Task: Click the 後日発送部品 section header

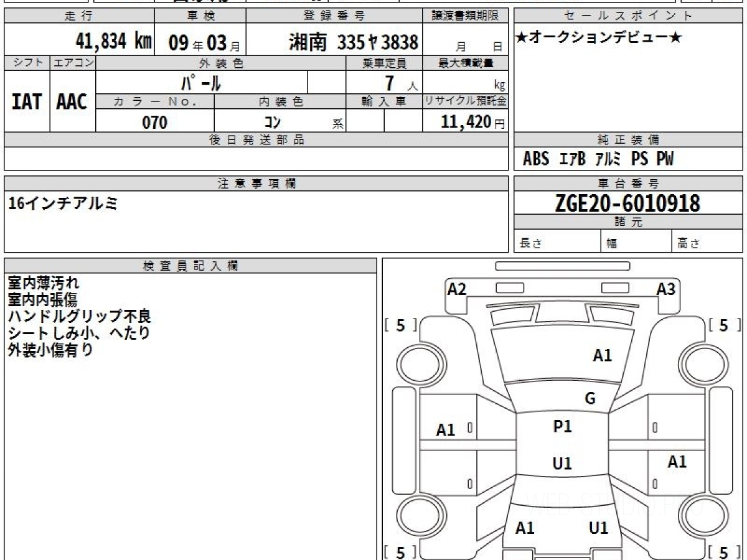Action: [256, 140]
